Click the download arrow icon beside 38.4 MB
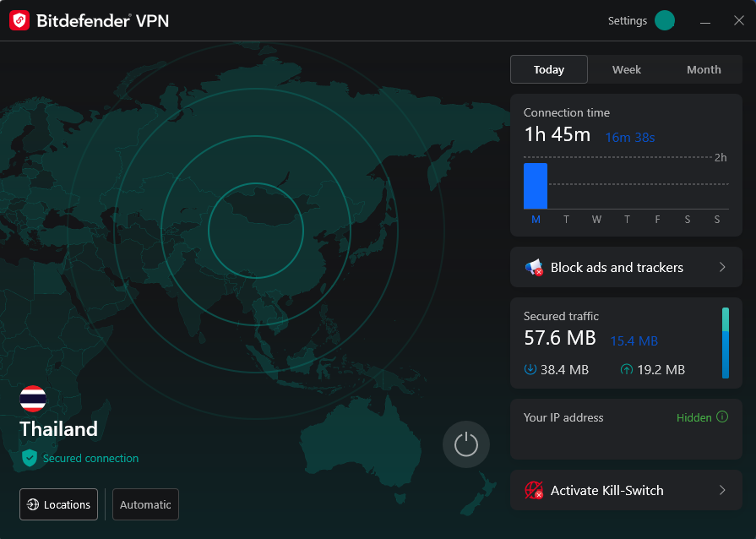Image resolution: width=756 pixels, height=539 pixels. pos(530,369)
